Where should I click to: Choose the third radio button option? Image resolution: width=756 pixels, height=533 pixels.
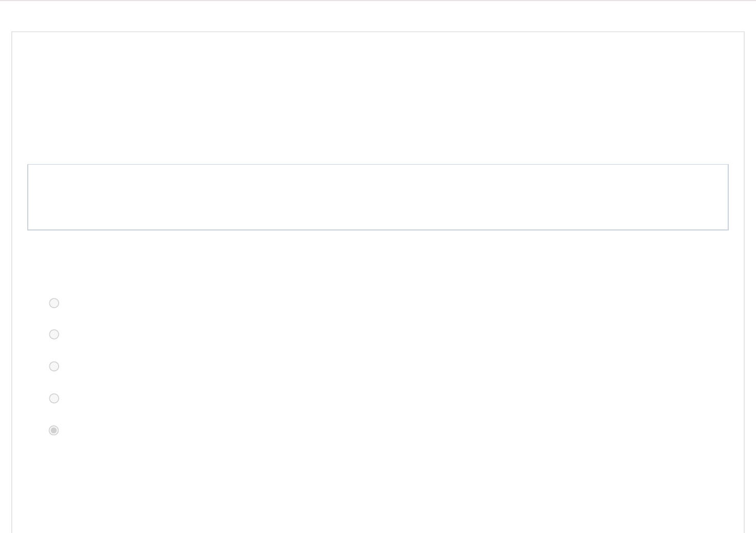click(54, 366)
